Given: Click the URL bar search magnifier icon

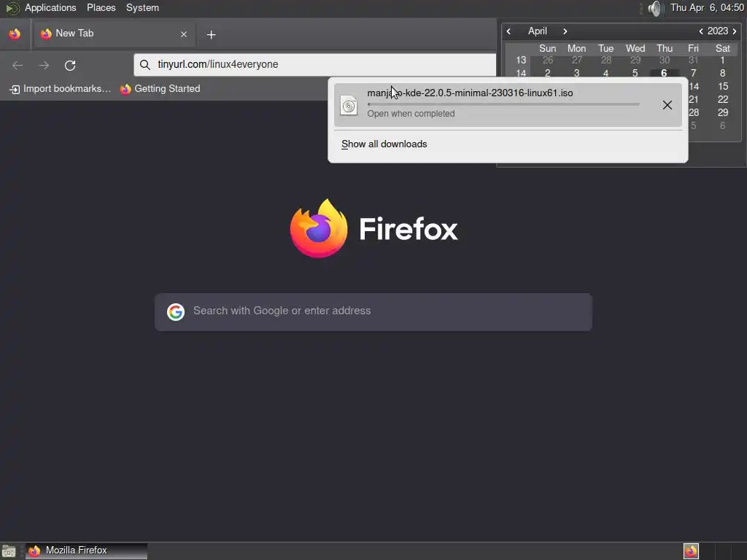Looking at the screenshot, I should (x=145, y=65).
